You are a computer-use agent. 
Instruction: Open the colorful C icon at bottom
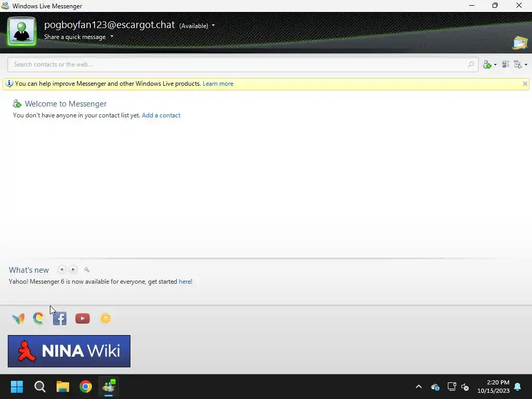38,318
